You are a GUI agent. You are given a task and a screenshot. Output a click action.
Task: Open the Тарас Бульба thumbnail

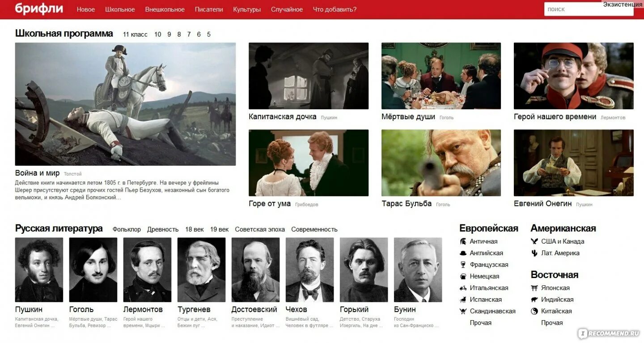[x=441, y=163]
